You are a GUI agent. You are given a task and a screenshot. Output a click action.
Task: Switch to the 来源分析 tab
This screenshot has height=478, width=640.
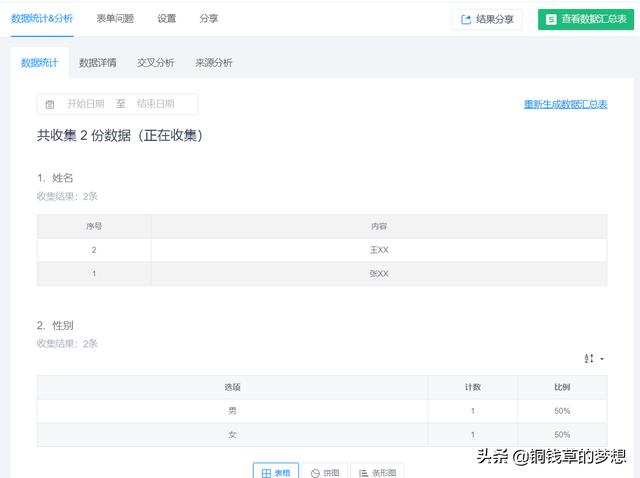point(214,62)
